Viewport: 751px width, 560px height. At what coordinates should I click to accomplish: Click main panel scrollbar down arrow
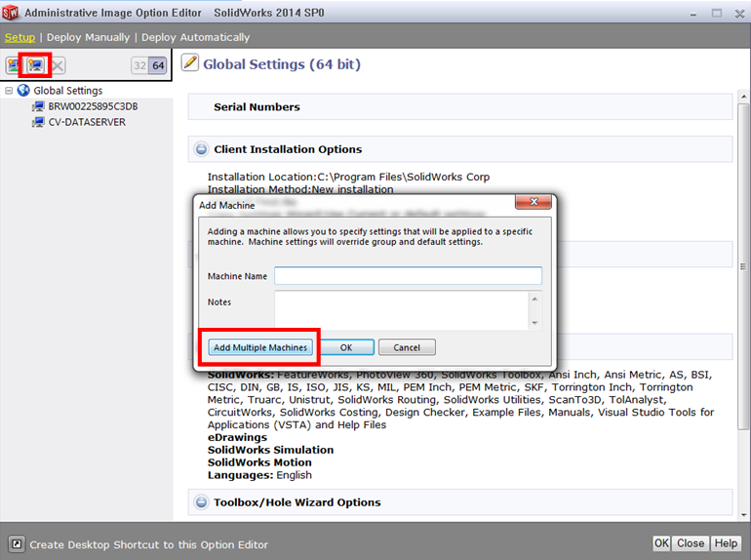coord(743,515)
